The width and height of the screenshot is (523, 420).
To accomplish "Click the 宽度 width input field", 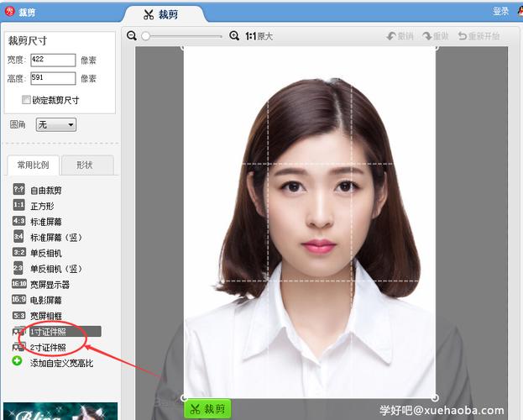I will tap(53, 60).
